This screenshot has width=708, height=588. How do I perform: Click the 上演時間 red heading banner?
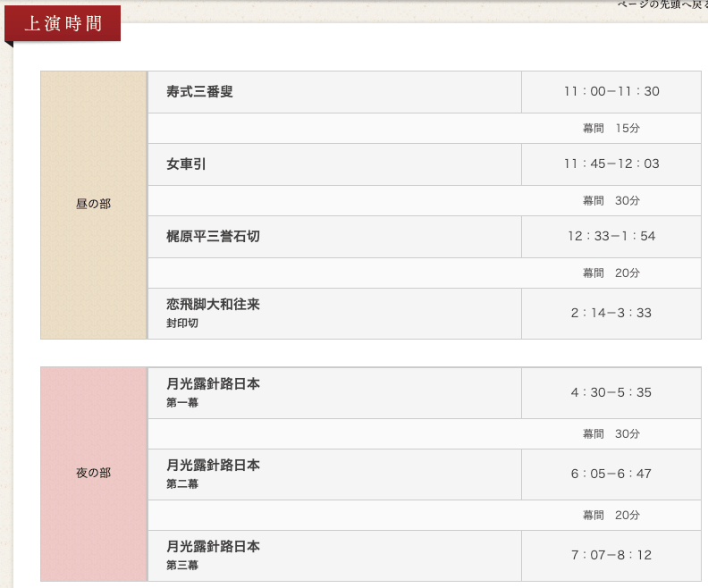[63, 24]
